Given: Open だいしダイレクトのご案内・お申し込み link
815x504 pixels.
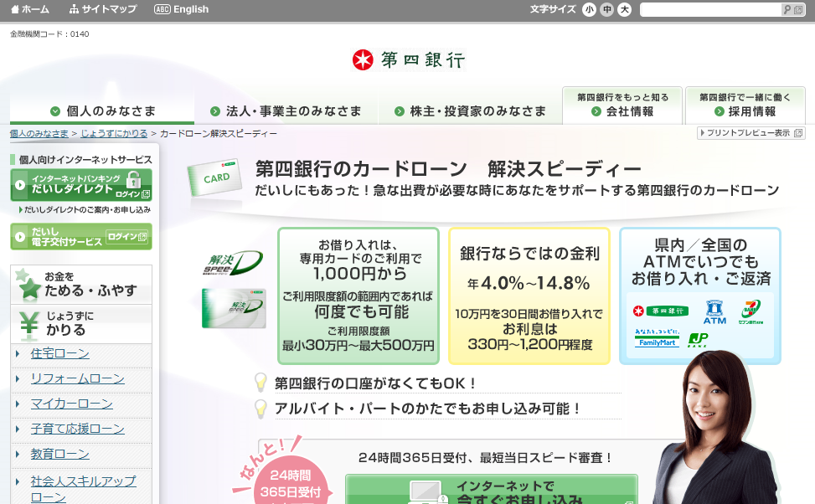Looking at the screenshot, I should (x=85, y=210).
